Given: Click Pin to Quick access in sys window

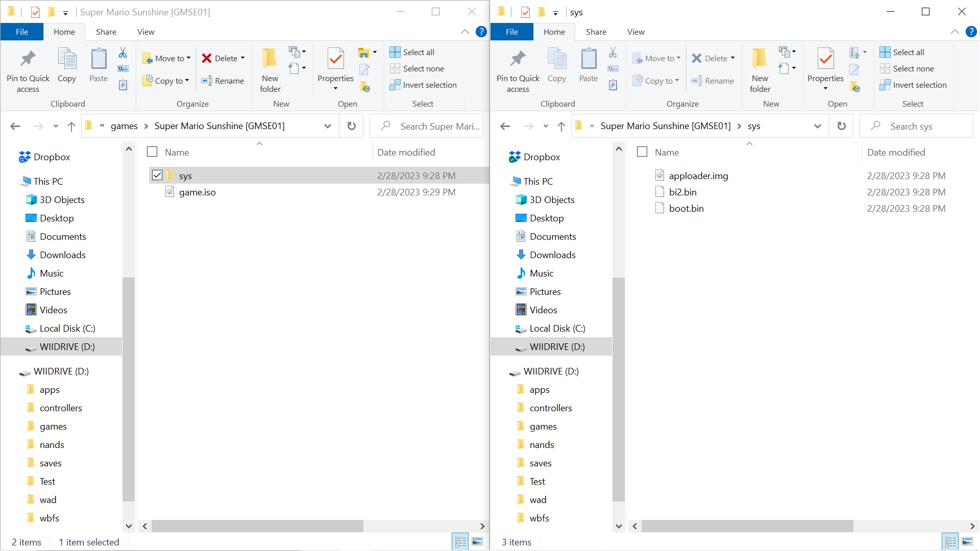Looking at the screenshot, I should 518,70.
